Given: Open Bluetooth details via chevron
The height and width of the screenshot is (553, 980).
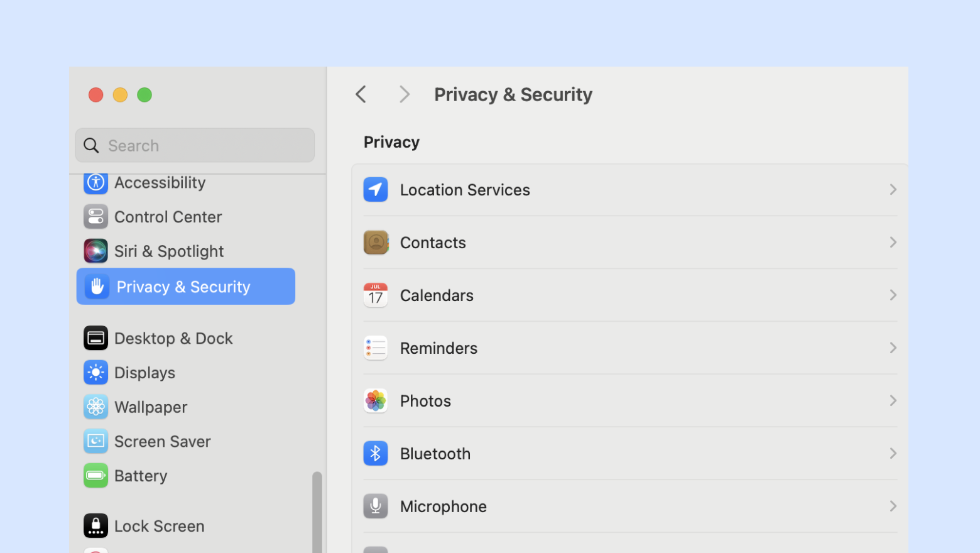Looking at the screenshot, I should pyautogui.click(x=893, y=454).
